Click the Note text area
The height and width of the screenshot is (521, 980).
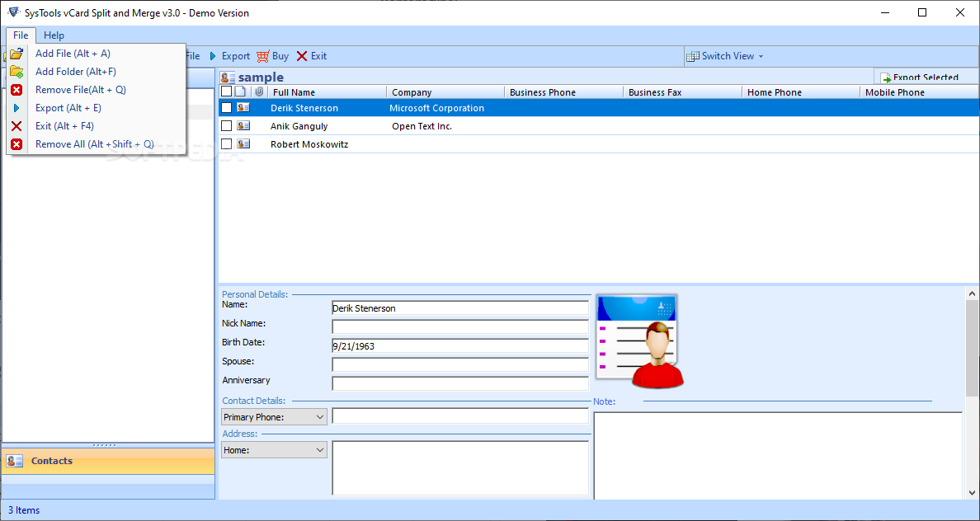pyautogui.click(x=778, y=455)
